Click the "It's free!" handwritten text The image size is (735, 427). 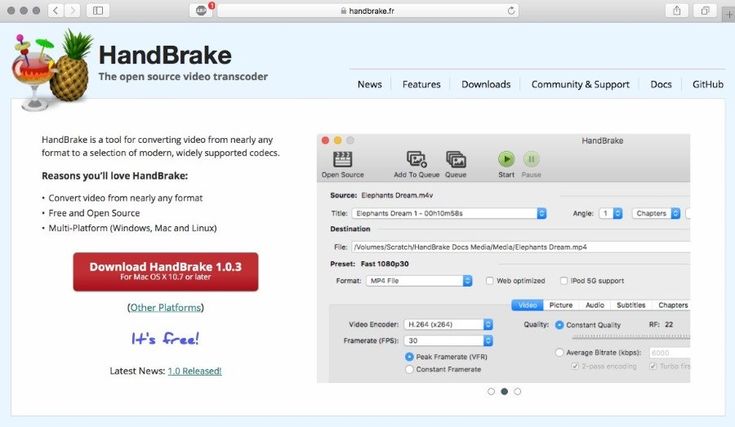165,338
